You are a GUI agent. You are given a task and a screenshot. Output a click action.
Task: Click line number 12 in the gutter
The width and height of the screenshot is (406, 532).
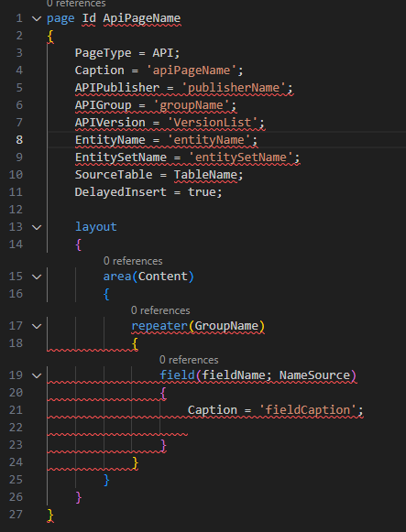(x=16, y=210)
